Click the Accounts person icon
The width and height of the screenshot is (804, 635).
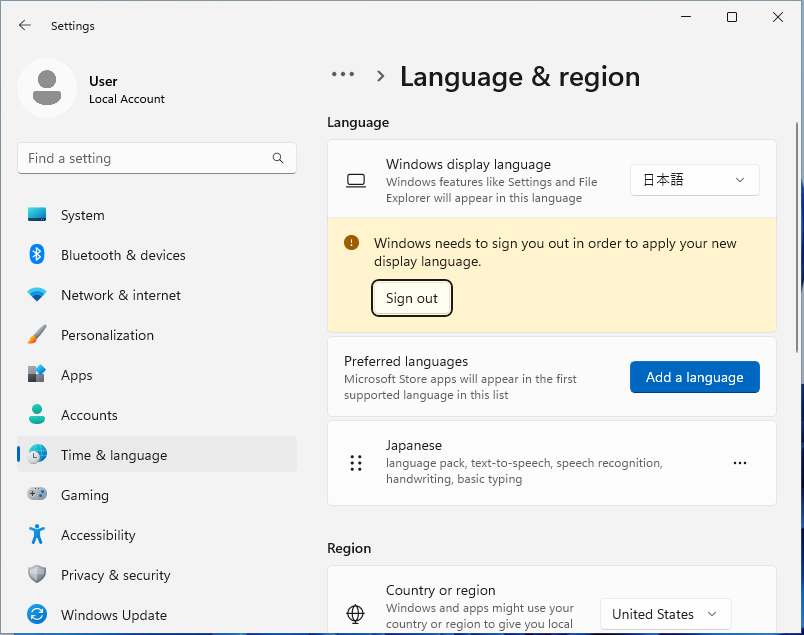pos(37,414)
